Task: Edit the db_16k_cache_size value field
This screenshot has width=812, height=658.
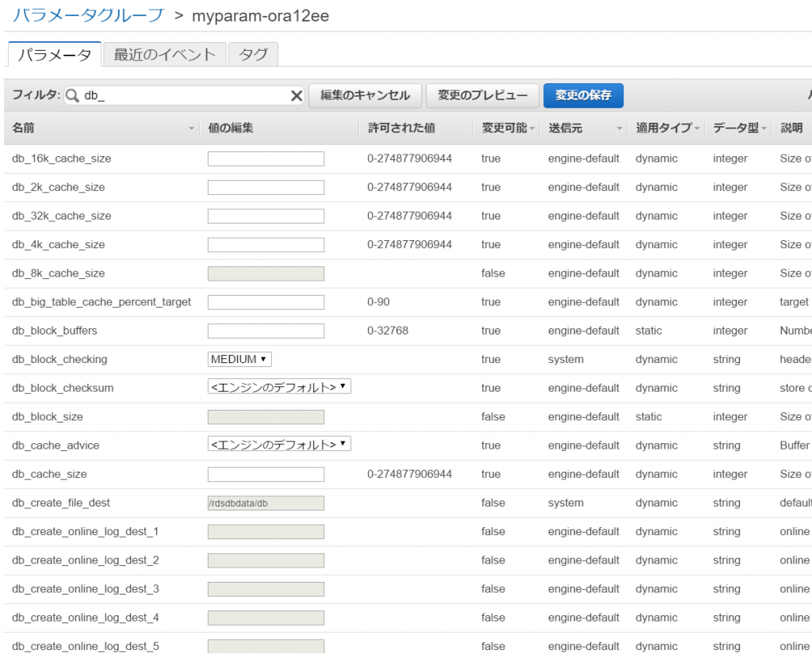Action: pyautogui.click(x=266, y=159)
